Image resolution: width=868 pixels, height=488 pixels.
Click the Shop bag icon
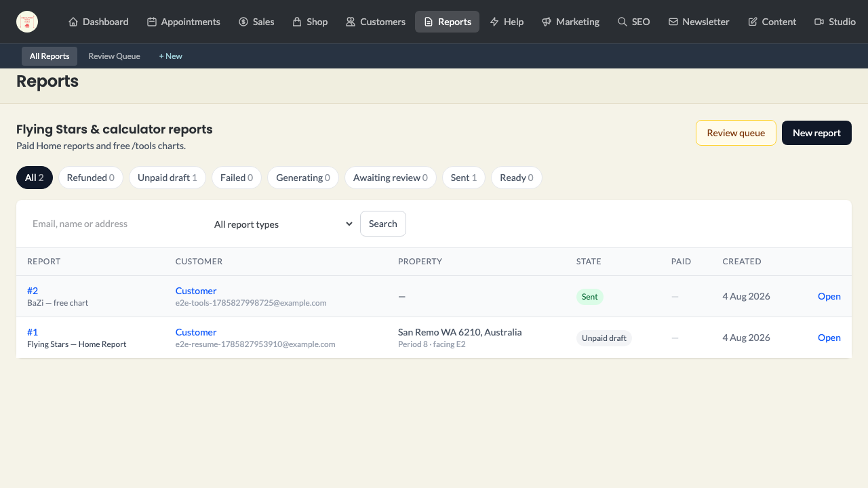(x=297, y=22)
